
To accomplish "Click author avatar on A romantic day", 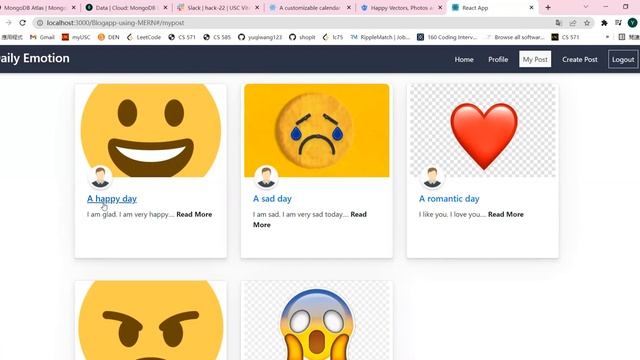I will 432,178.
